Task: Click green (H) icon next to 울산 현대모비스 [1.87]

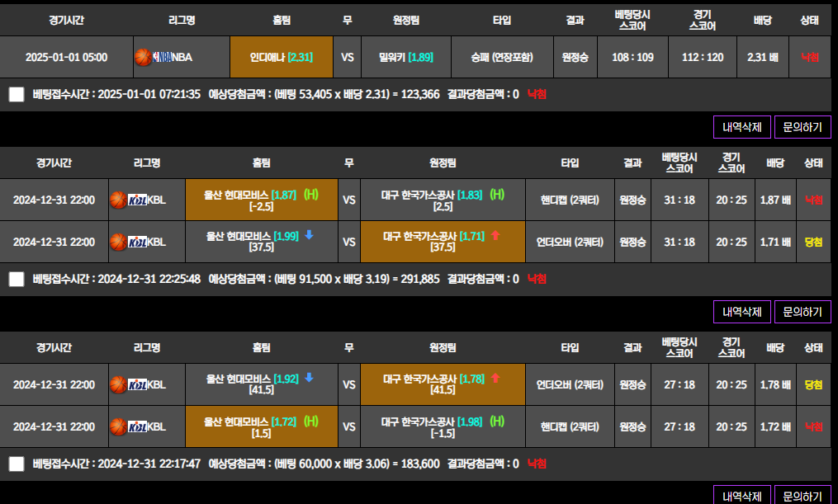Action: (310, 194)
